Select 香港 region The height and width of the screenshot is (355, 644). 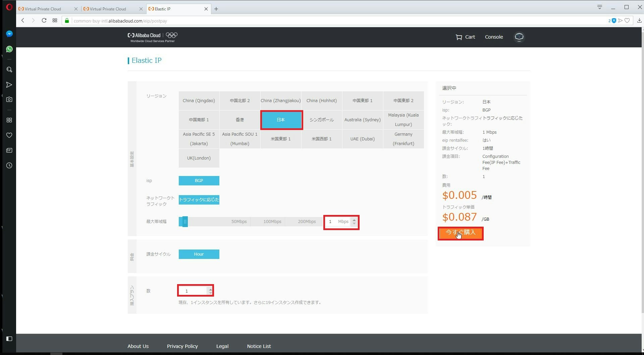pos(240,120)
